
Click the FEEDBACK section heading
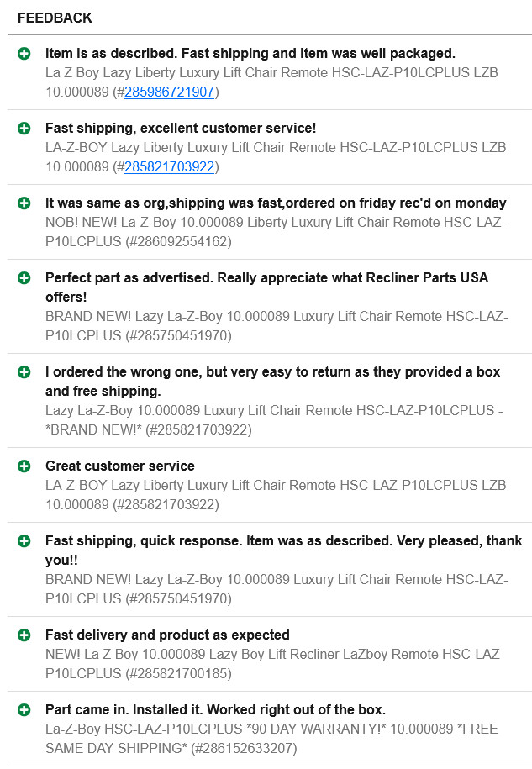[55, 18]
